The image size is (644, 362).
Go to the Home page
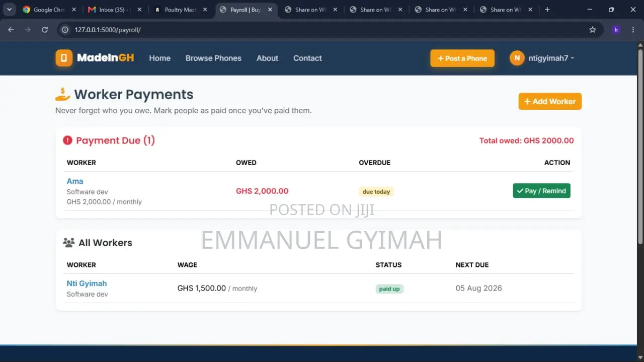pyautogui.click(x=159, y=58)
